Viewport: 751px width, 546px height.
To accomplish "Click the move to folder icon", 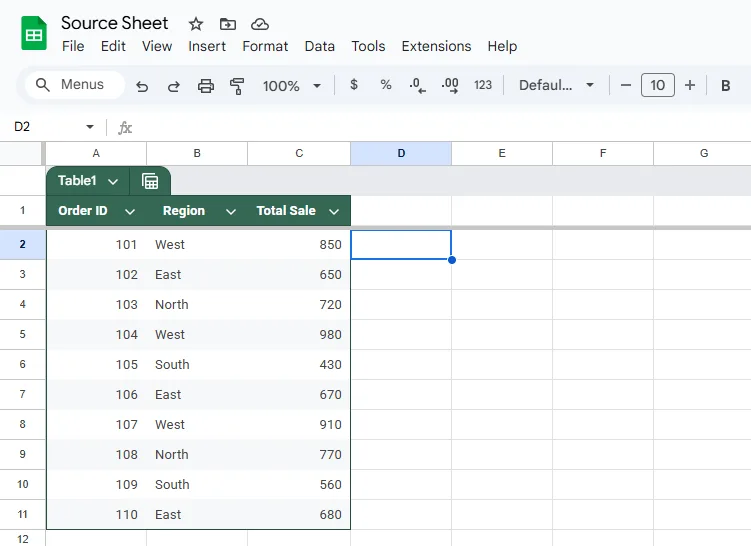I will tap(228, 23).
